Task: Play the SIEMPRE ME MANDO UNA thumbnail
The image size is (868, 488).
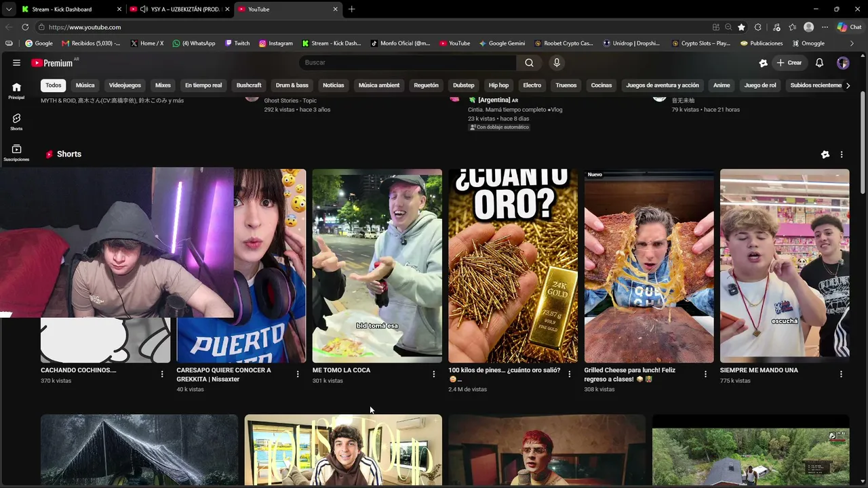Action: coord(785,266)
